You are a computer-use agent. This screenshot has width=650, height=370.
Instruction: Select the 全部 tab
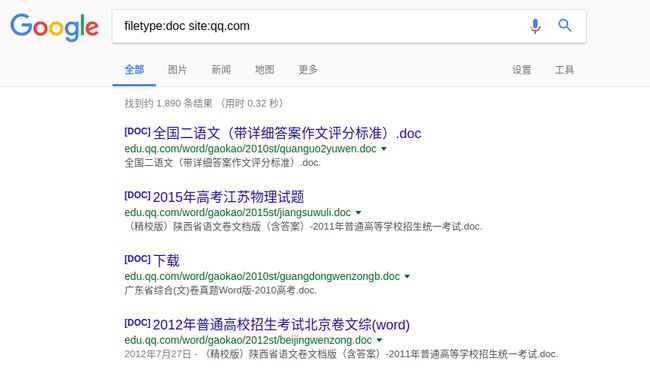coord(134,70)
